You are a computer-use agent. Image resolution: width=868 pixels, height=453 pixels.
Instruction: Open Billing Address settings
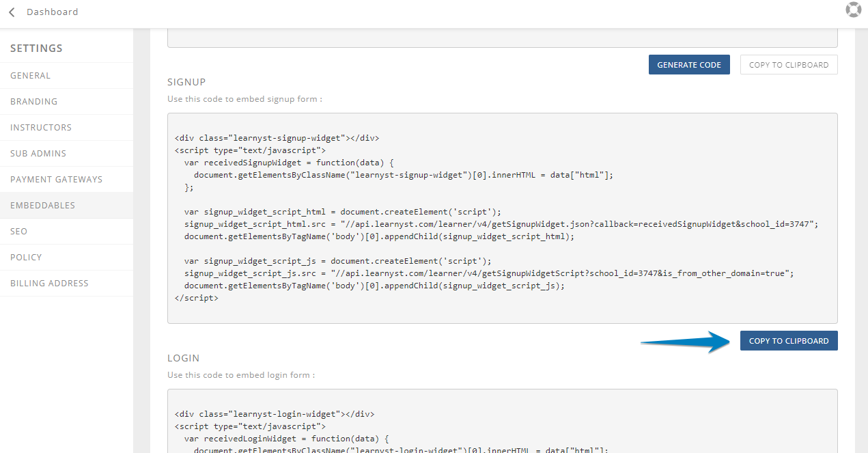[x=66, y=284]
